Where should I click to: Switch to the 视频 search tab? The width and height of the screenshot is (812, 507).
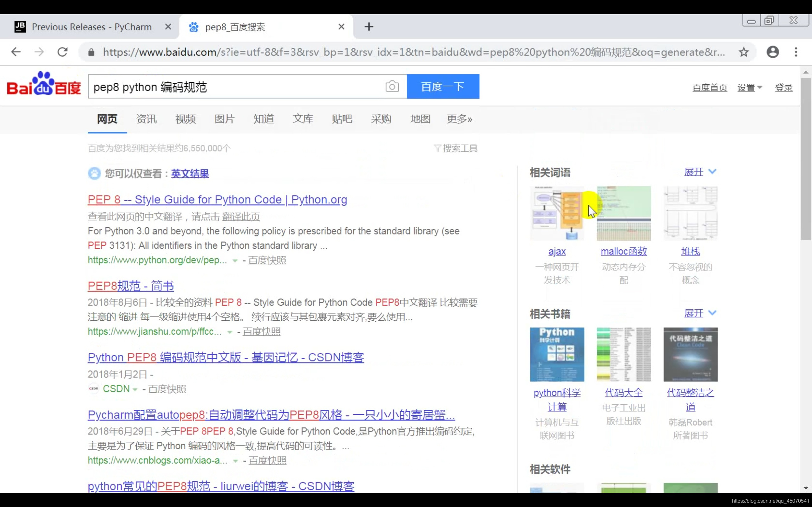[185, 119]
